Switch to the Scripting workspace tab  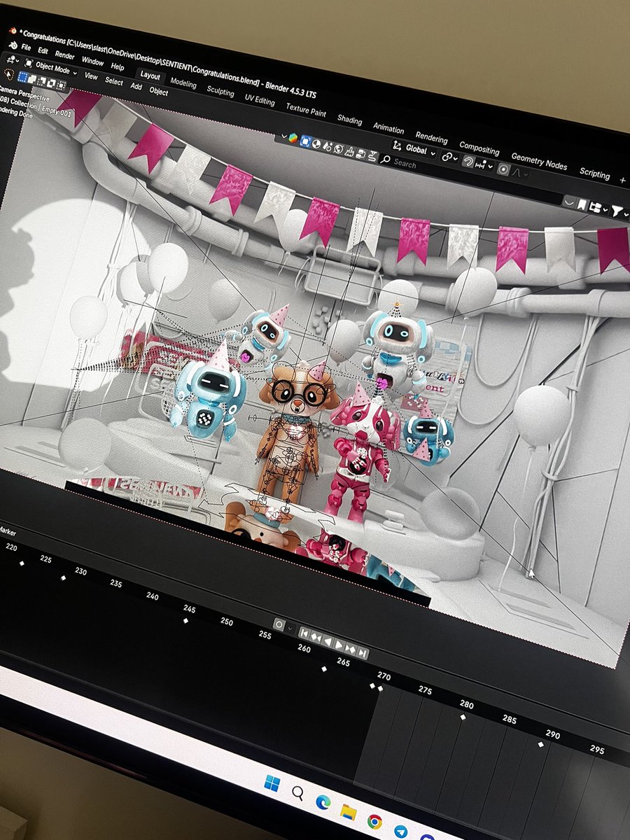pos(595,174)
